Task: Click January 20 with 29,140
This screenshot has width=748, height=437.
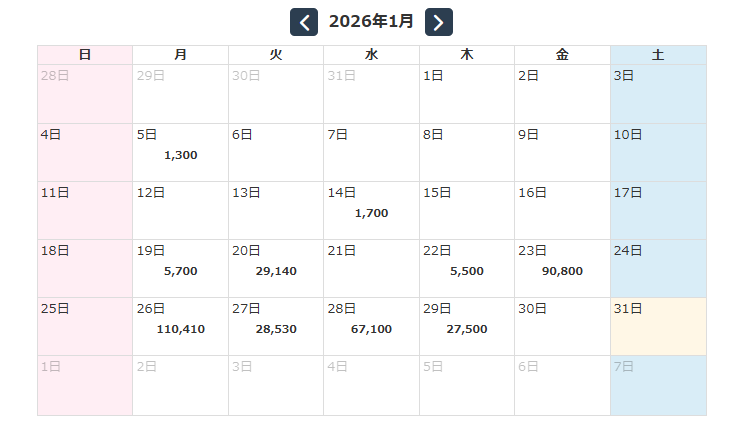Action: point(276,269)
